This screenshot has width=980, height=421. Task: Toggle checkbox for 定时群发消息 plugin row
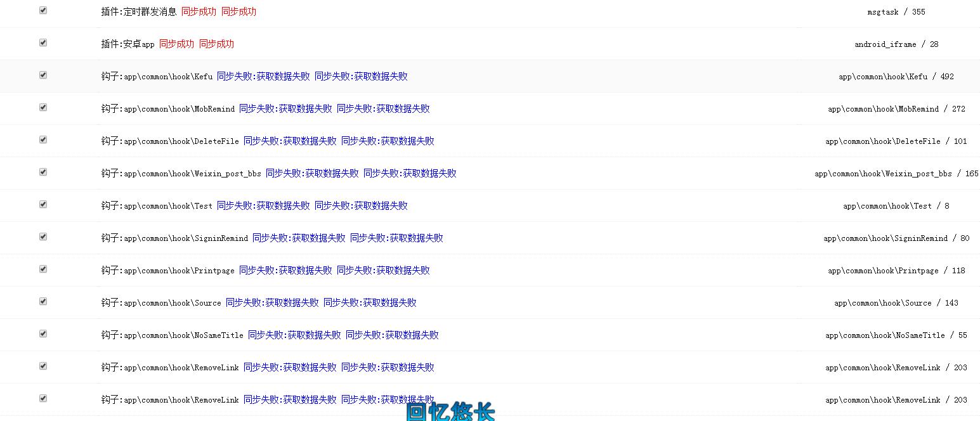point(43,11)
